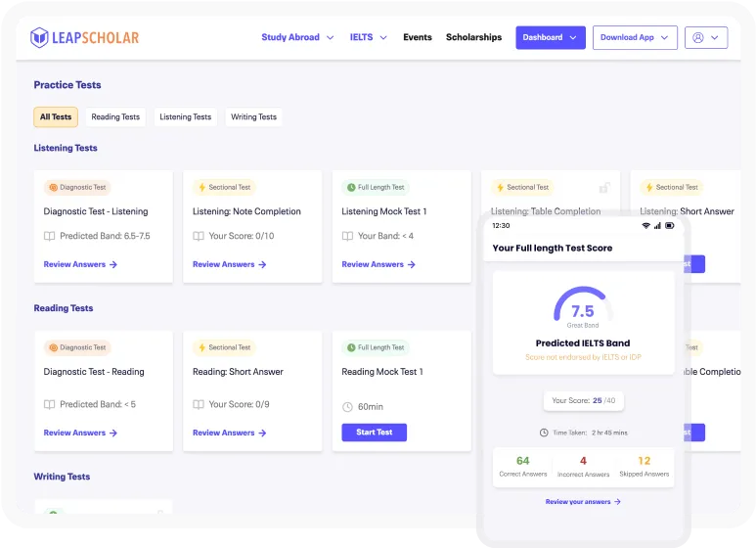Click the 7.5 band score gauge
The image size is (756, 548).
pyautogui.click(x=583, y=306)
